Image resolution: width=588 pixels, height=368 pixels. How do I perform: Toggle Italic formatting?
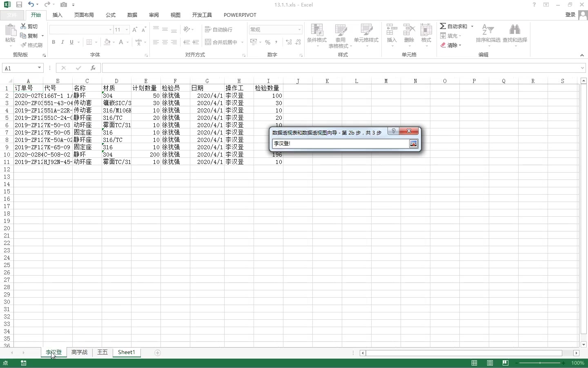click(x=62, y=42)
